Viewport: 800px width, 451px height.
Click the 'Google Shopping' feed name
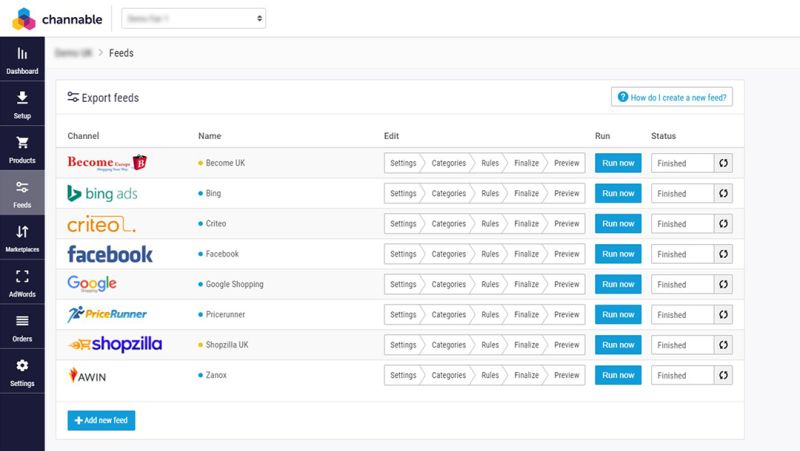[x=234, y=284]
